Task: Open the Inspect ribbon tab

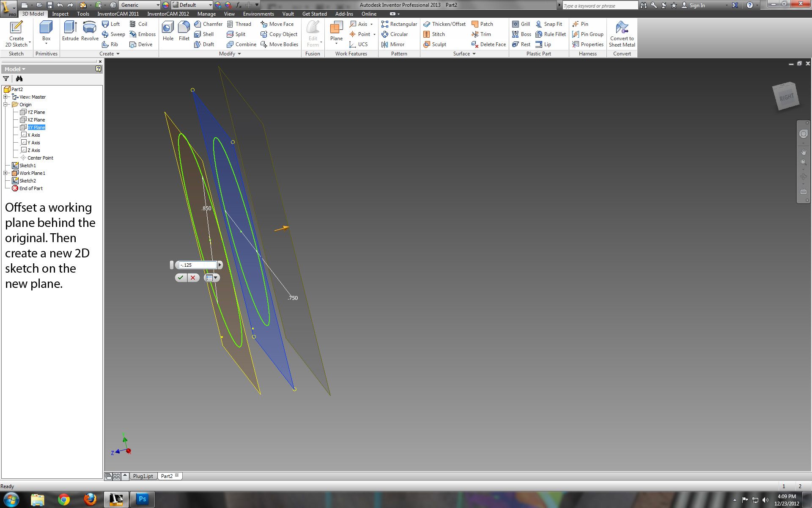Action: point(60,14)
